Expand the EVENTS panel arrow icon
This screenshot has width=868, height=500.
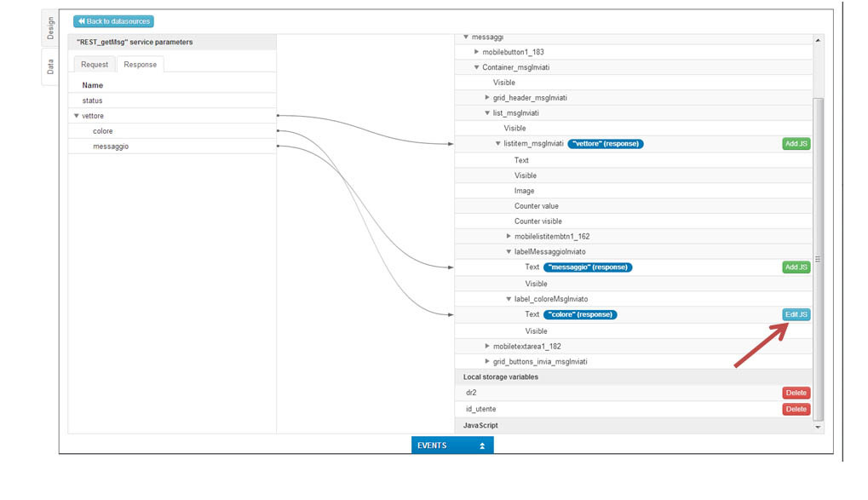coord(482,445)
